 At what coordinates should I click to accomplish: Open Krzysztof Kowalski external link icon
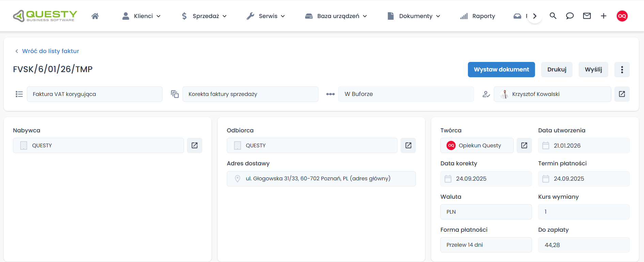622,94
